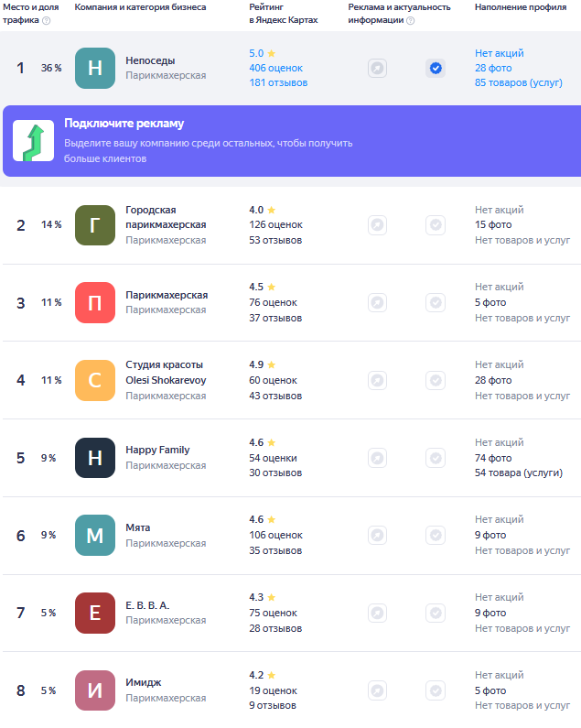Click the 74 фото text

[493, 458]
